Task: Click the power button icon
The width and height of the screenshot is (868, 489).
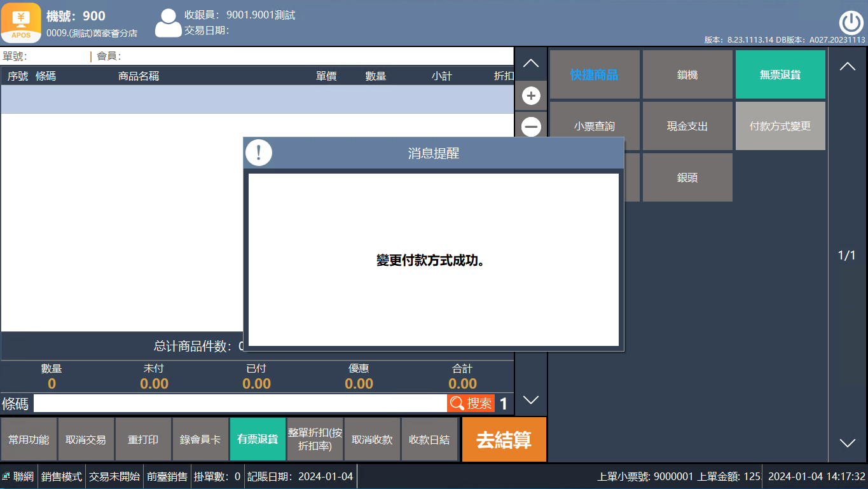Action: tap(851, 23)
